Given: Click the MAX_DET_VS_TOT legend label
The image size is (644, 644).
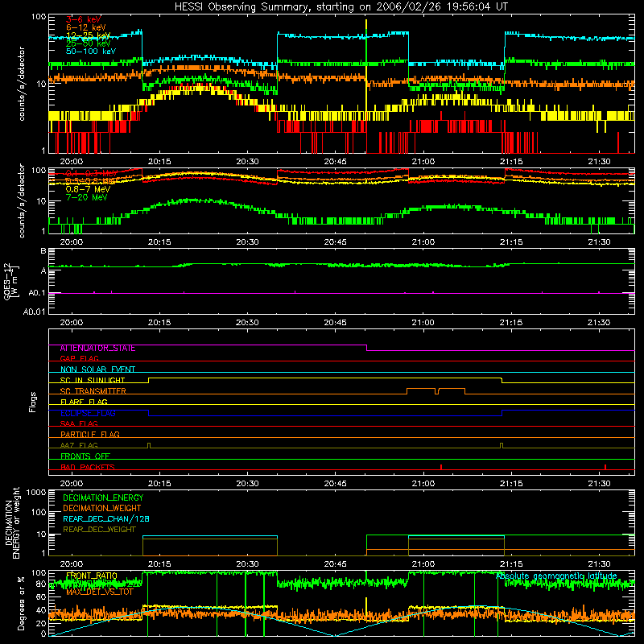Looking at the screenshot, I should coord(100,592).
